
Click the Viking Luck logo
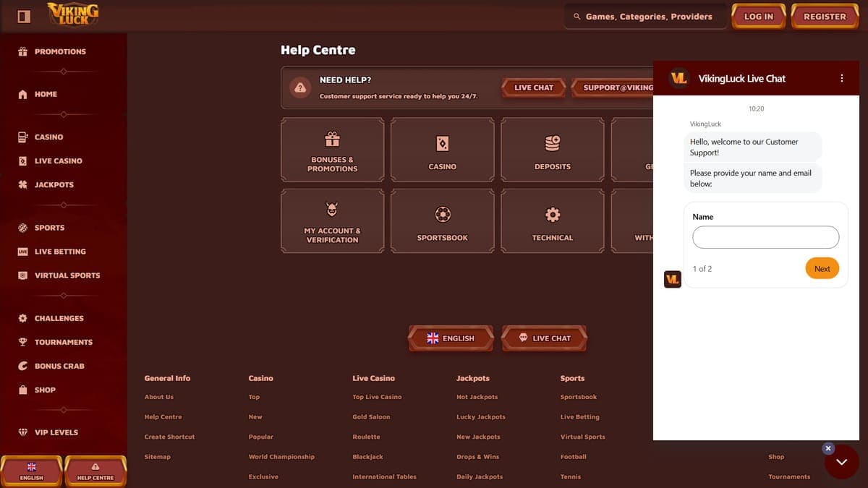tap(73, 14)
